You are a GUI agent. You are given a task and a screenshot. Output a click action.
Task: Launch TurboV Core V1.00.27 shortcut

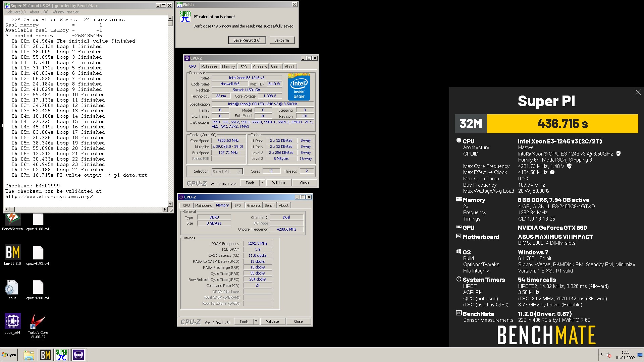click(x=38, y=326)
